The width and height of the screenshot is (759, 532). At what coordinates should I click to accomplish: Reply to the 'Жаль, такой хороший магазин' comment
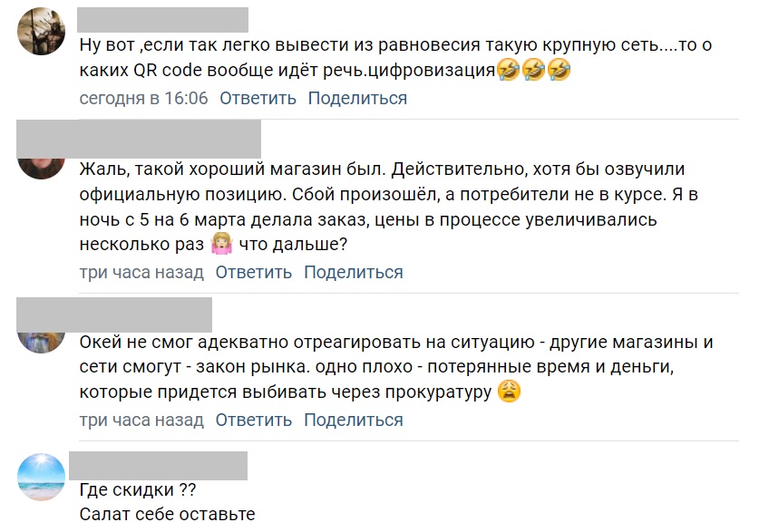[254, 272]
